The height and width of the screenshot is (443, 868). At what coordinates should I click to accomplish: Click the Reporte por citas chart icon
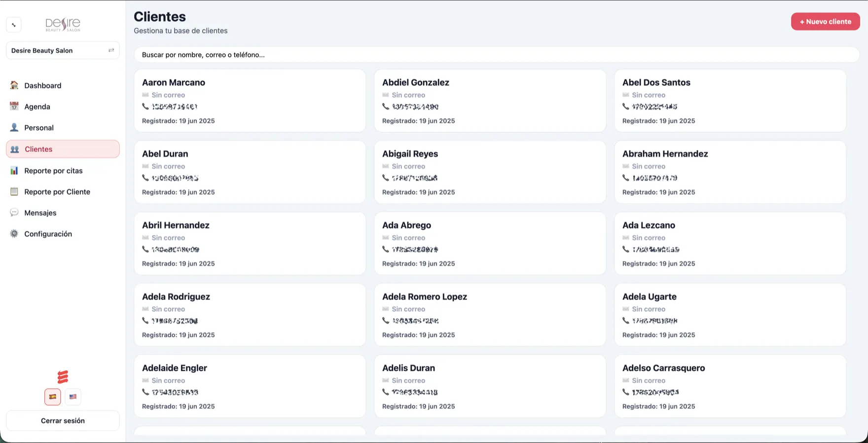coord(14,171)
